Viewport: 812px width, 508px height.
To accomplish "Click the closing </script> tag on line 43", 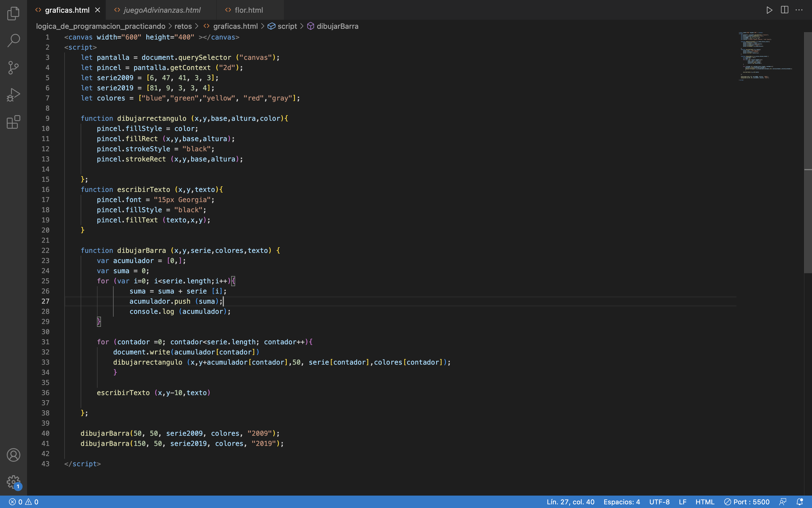I will coord(83,464).
